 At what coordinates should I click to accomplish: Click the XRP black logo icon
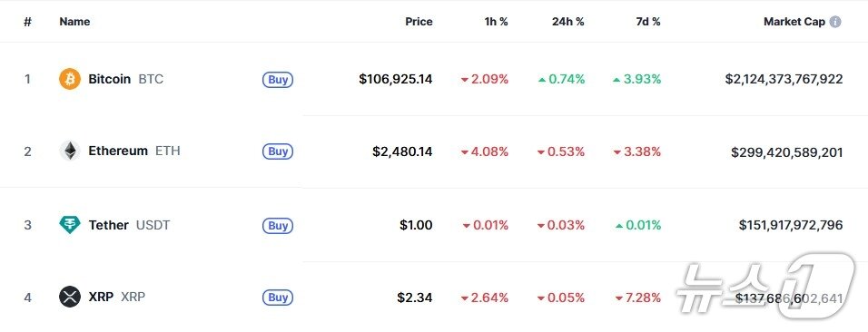(x=70, y=297)
